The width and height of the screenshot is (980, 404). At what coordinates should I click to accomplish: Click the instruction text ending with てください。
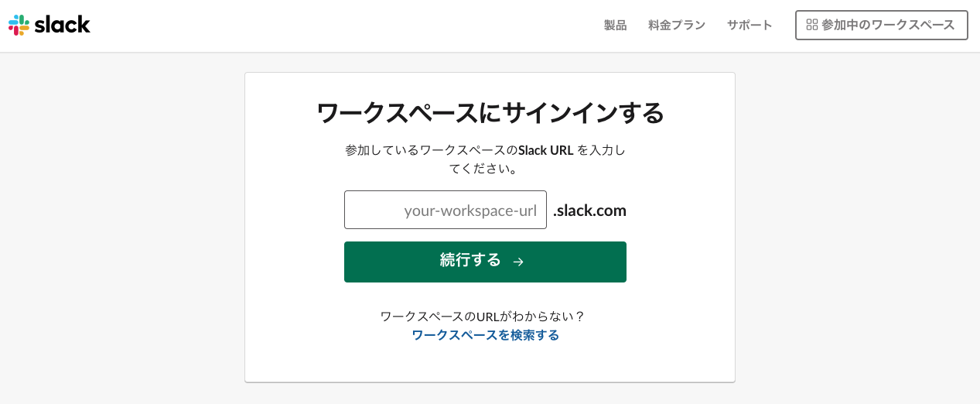tap(485, 159)
